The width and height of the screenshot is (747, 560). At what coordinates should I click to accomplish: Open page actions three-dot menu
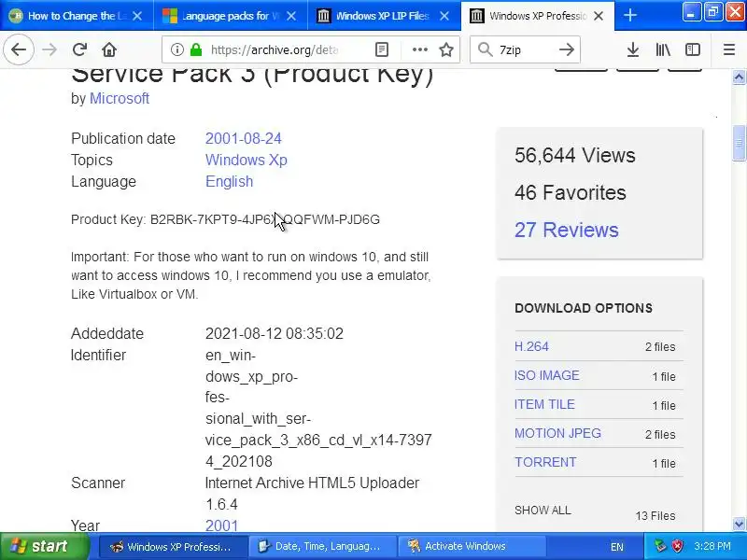click(x=419, y=49)
